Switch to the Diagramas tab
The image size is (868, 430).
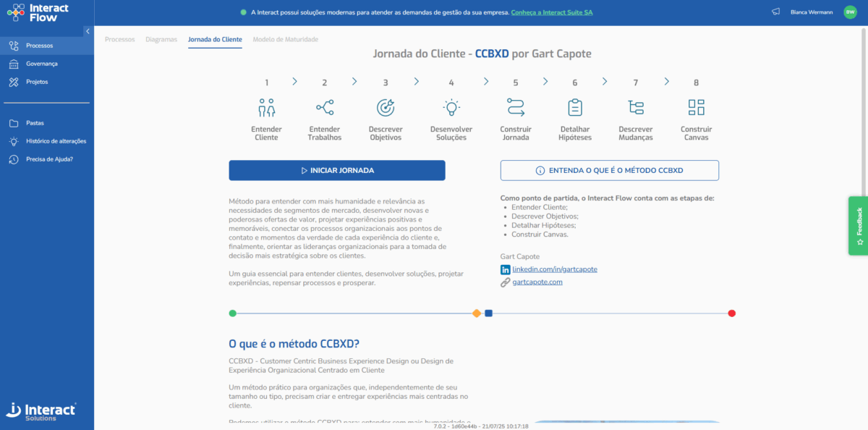coord(161,39)
